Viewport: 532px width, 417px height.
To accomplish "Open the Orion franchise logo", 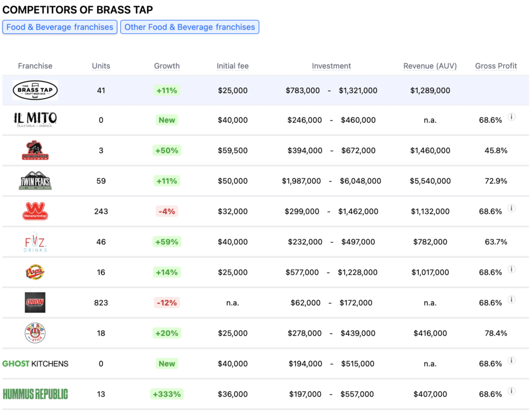I will 35,303.
